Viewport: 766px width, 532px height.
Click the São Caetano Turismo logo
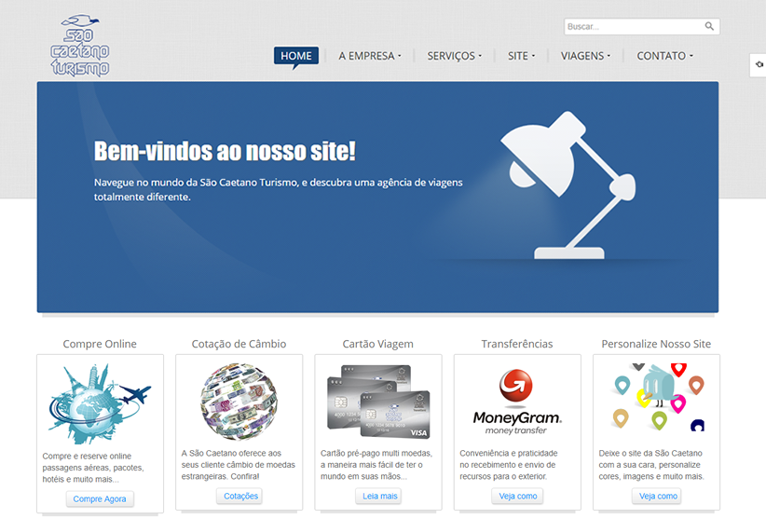tap(80, 45)
